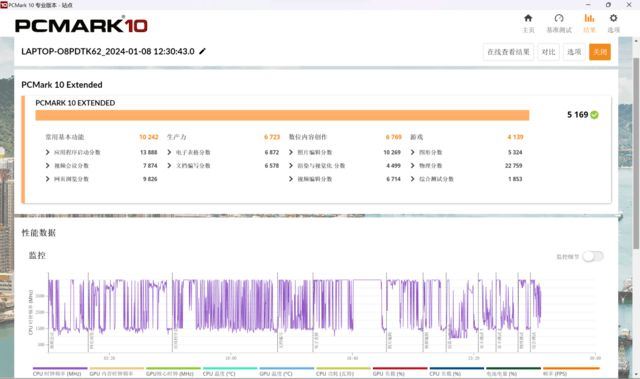Select the Results (结果) bar-chart icon

click(x=589, y=18)
